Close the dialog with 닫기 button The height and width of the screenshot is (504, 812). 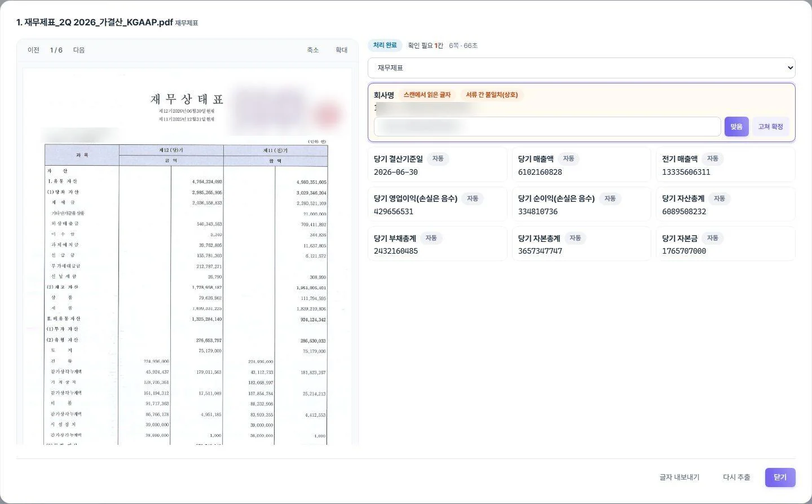[780, 478]
